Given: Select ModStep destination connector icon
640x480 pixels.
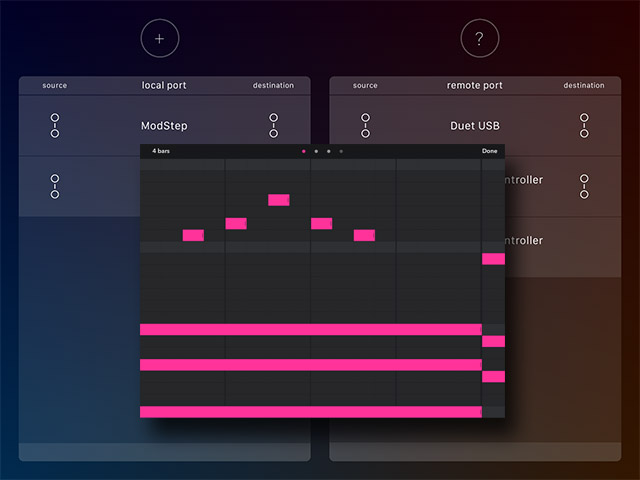Looking at the screenshot, I should (273, 126).
